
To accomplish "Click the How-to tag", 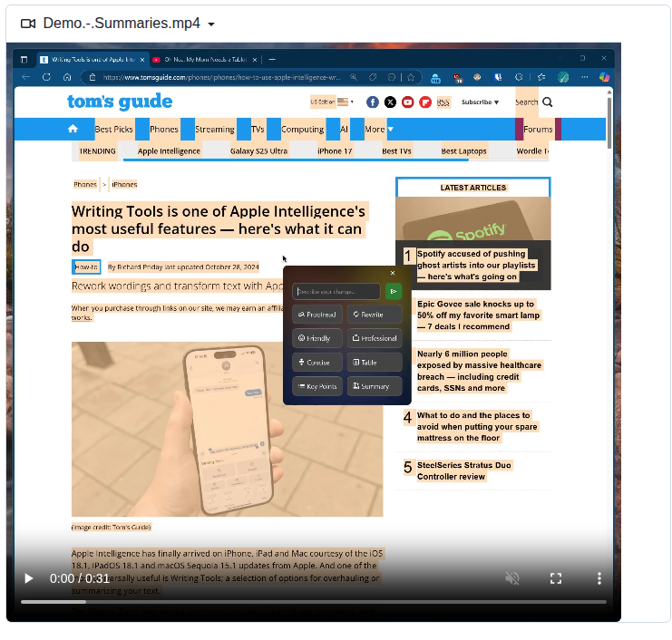I will tap(86, 267).
